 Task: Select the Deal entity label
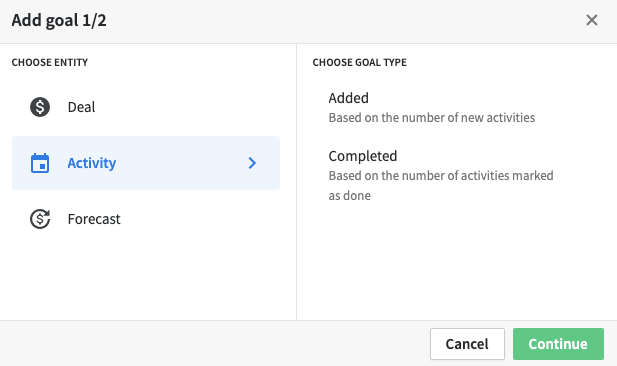point(81,107)
